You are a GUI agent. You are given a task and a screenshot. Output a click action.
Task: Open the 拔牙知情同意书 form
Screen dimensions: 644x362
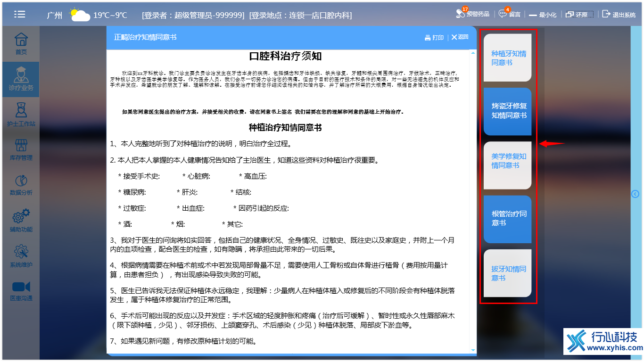(507, 272)
